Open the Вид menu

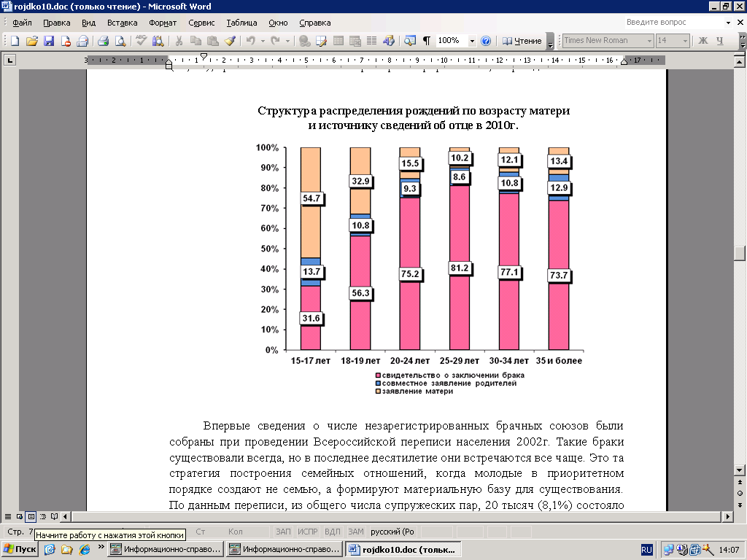(88, 23)
